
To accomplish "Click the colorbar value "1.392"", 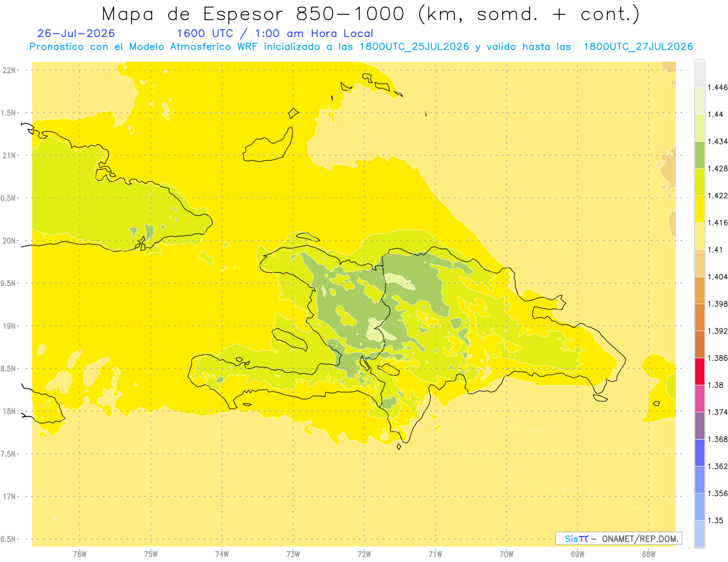I will [x=718, y=331].
